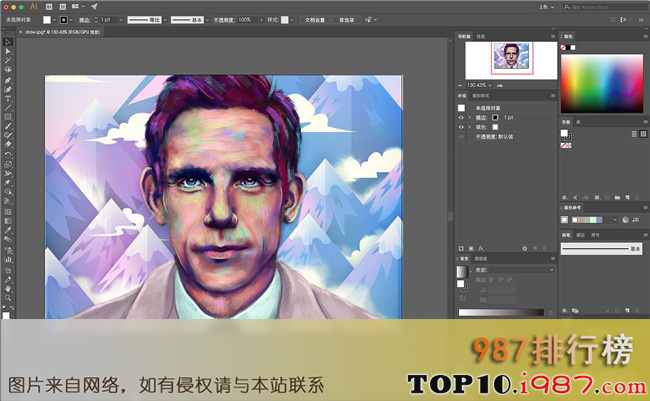Open Navigator zoom percentage dropdown
Screen dimensions: 650x401
coord(490,85)
